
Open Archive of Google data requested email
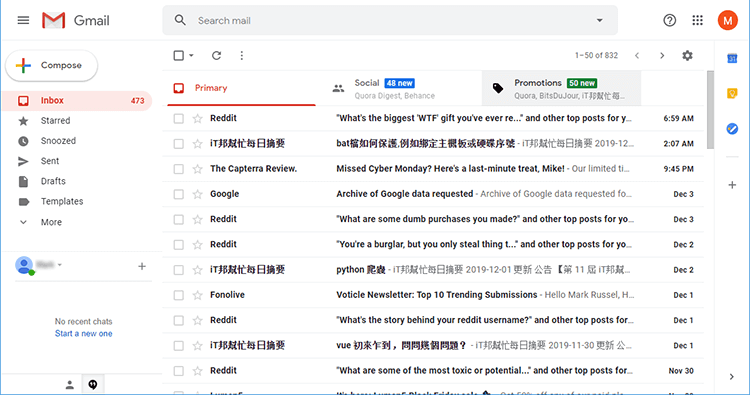pos(433,194)
